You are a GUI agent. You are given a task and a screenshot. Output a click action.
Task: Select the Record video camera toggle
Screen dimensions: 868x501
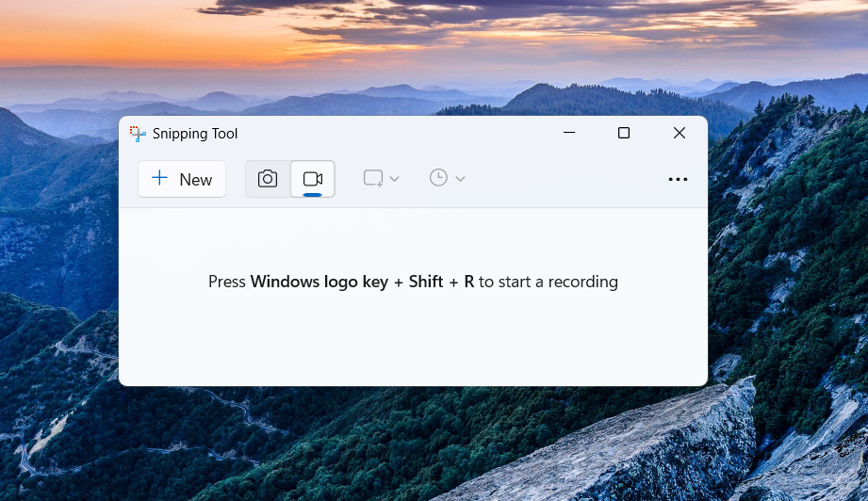(313, 179)
